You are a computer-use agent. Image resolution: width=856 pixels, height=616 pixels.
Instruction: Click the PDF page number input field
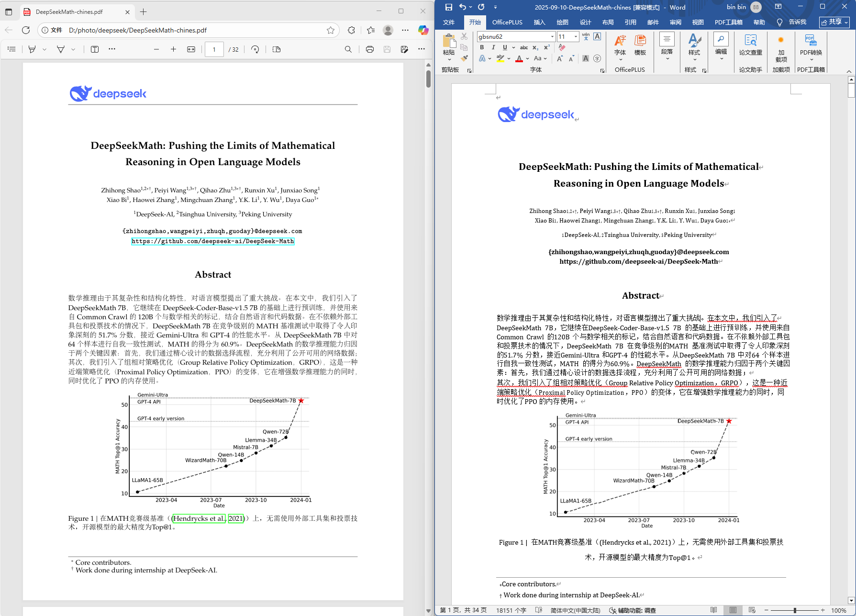pos(214,49)
